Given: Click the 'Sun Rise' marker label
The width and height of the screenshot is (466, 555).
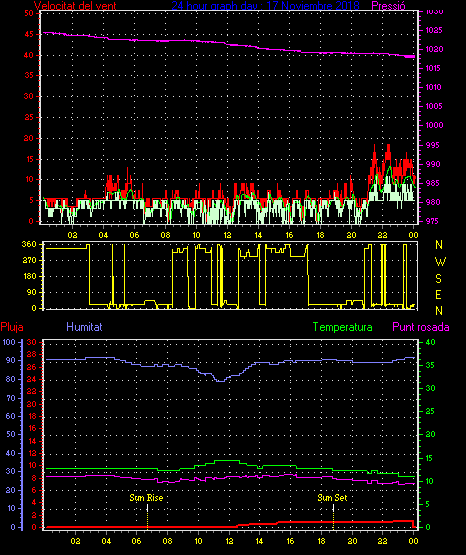Looking at the screenshot, I should point(146,498).
